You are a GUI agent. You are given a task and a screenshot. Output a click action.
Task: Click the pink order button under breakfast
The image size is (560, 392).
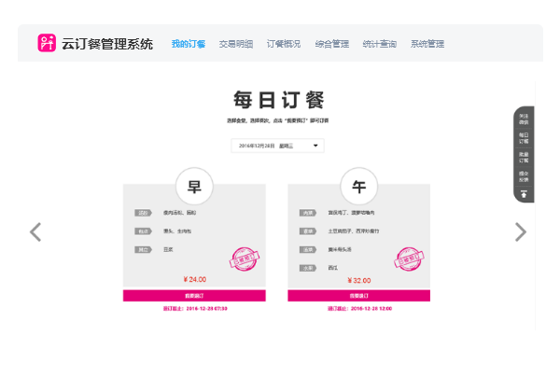pyautogui.click(x=194, y=296)
